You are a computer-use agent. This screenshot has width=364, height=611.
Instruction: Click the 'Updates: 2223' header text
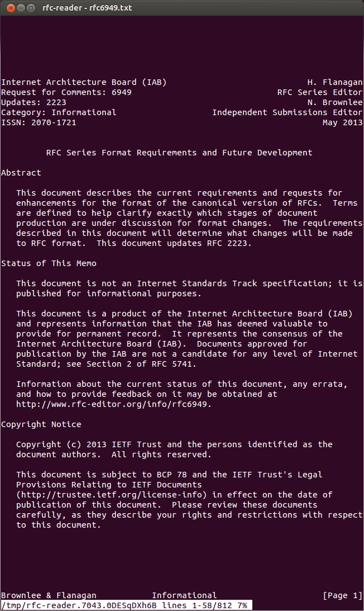(33, 102)
